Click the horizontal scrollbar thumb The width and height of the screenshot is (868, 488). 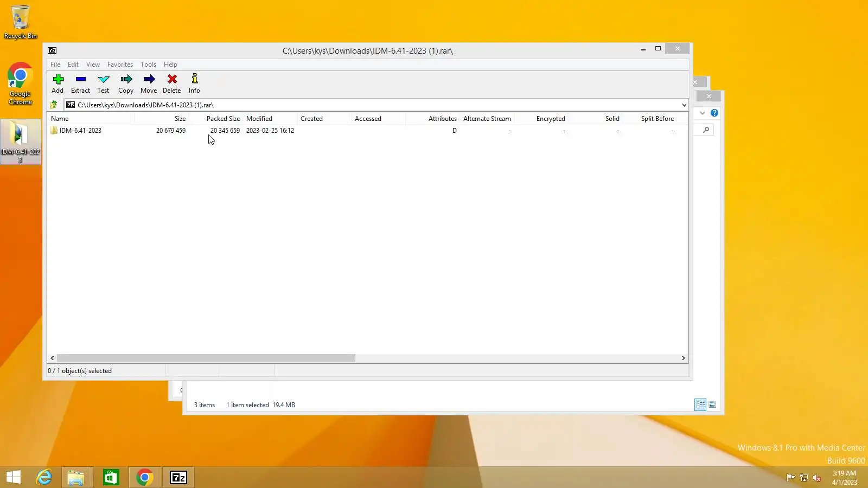point(206,358)
